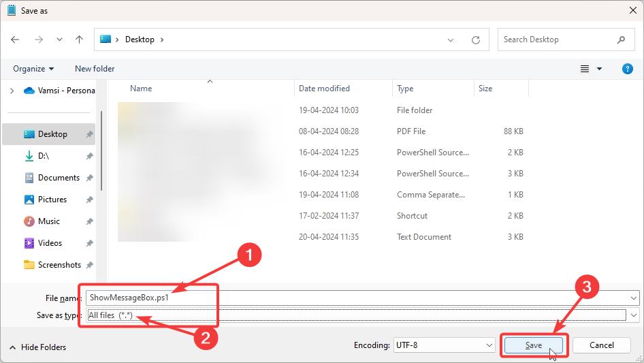Select the Shortcut row dated 17-02-2024

[x=323, y=215]
